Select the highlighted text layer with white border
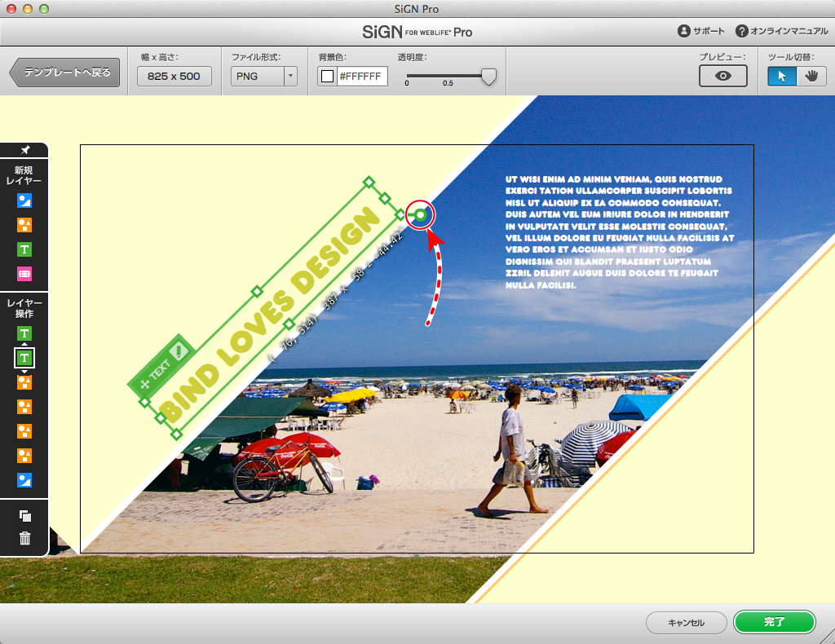Viewport: 835px width, 644px height. pos(24,358)
